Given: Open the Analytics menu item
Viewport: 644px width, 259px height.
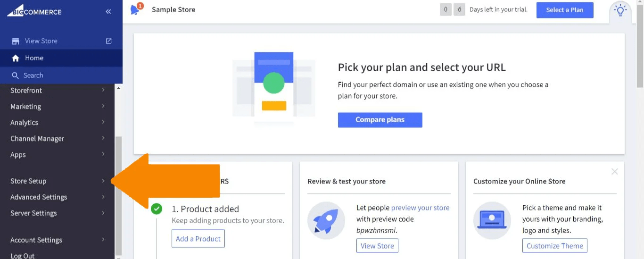Looking at the screenshot, I should pos(25,123).
